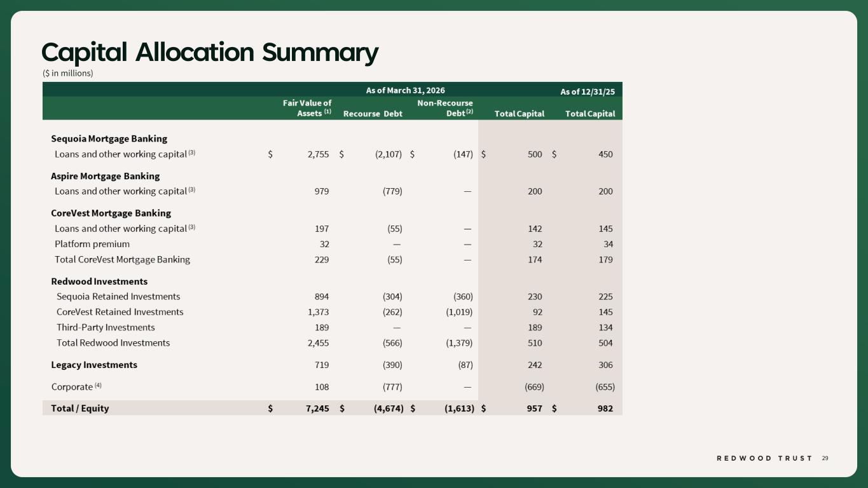Viewport: 868px width, 488px height.
Task: Select the "Total CoreVest Mortgage Banking" row label
Action: pyautogui.click(x=122, y=259)
